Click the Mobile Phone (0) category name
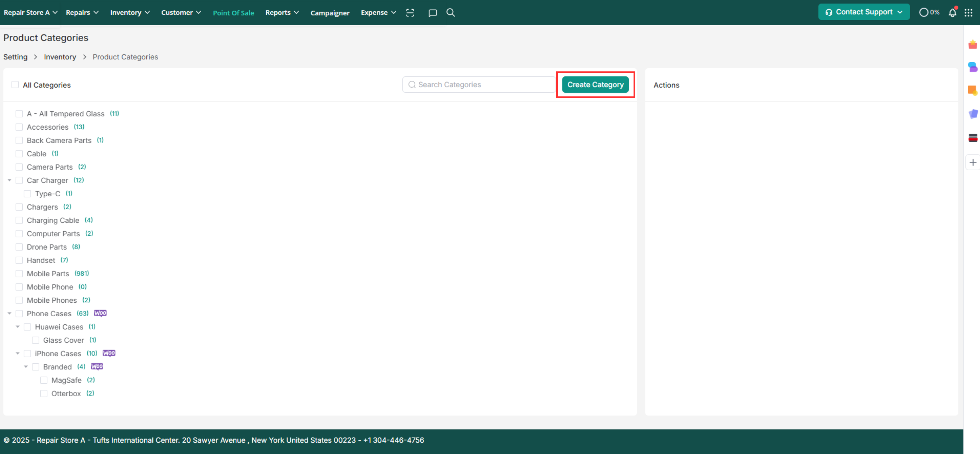This screenshot has width=980, height=454. coord(50,287)
